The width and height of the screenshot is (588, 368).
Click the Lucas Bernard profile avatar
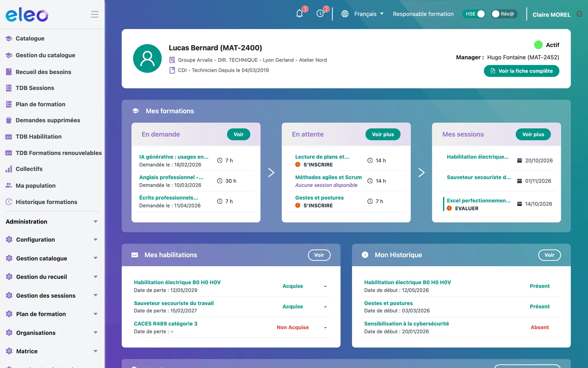(x=147, y=58)
